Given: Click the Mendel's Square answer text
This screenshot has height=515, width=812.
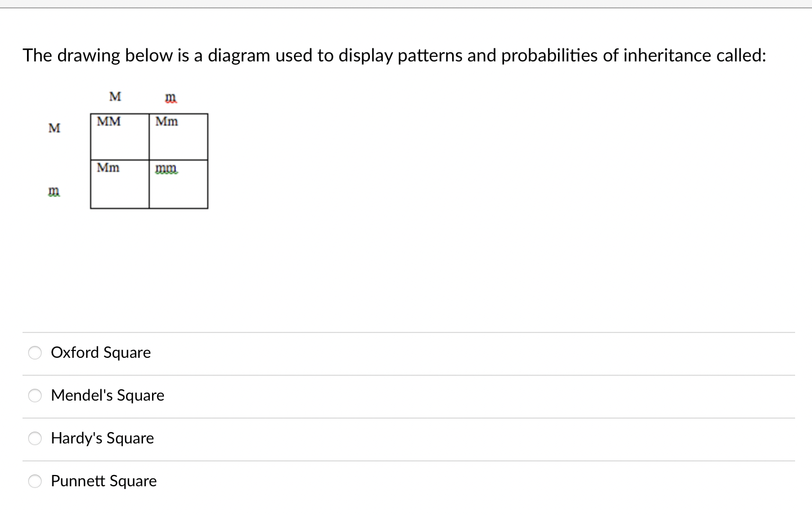Looking at the screenshot, I should tap(108, 396).
